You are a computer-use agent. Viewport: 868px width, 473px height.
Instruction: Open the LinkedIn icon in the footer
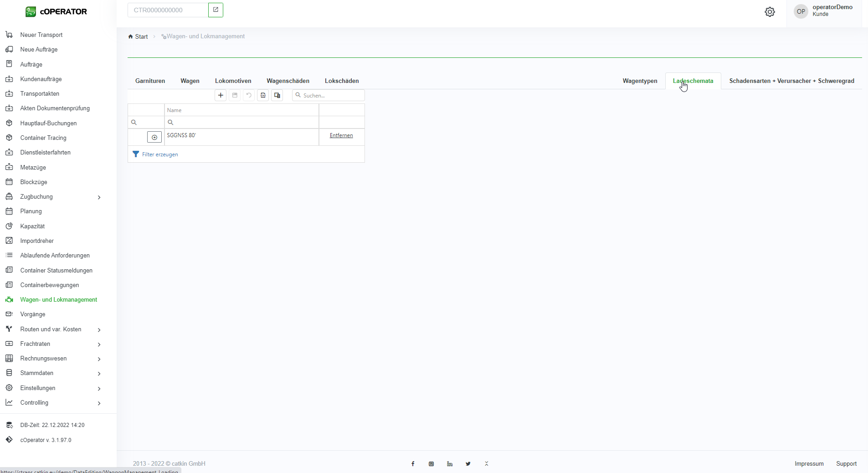[450, 464]
